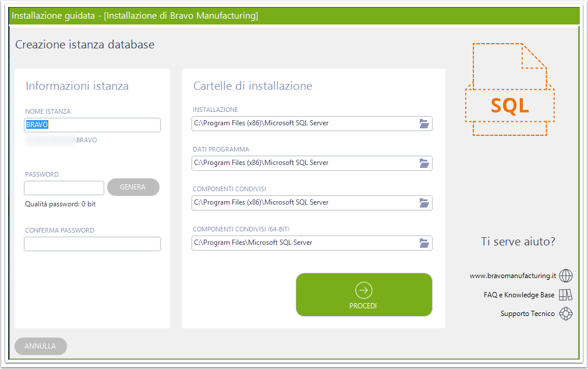The width and height of the screenshot is (588, 369).
Task: Click the 'Cartelle di installazione' section title
Action: tap(253, 86)
